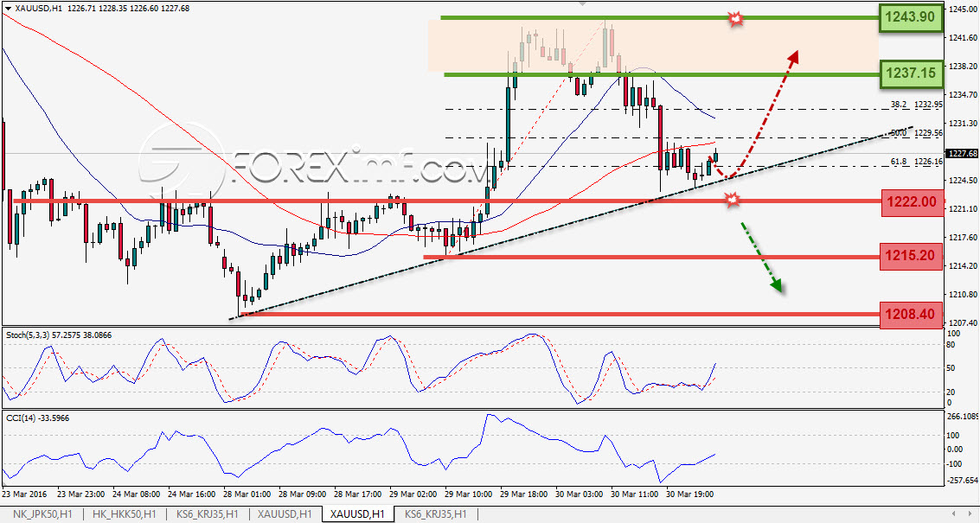The width and height of the screenshot is (980, 523).
Task: Click the 30 Mar 19:00 time axis label
Action: pos(690,494)
